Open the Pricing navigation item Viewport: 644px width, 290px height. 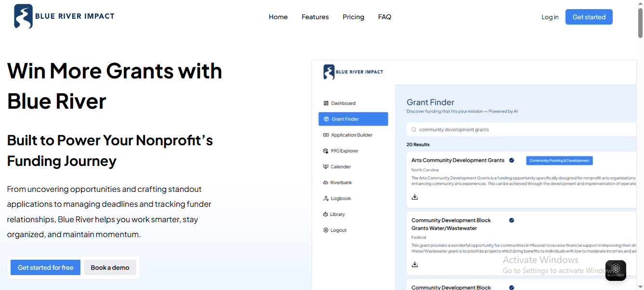pyautogui.click(x=353, y=17)
